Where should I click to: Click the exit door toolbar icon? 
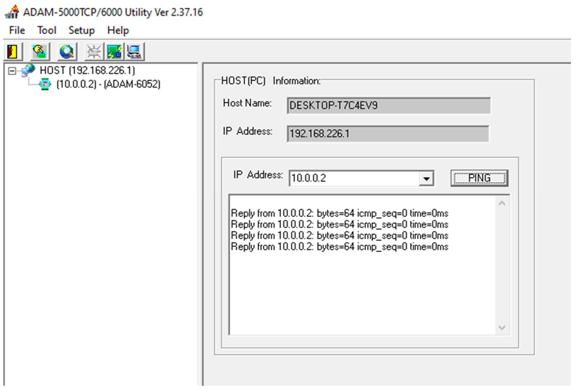[12, 52]
